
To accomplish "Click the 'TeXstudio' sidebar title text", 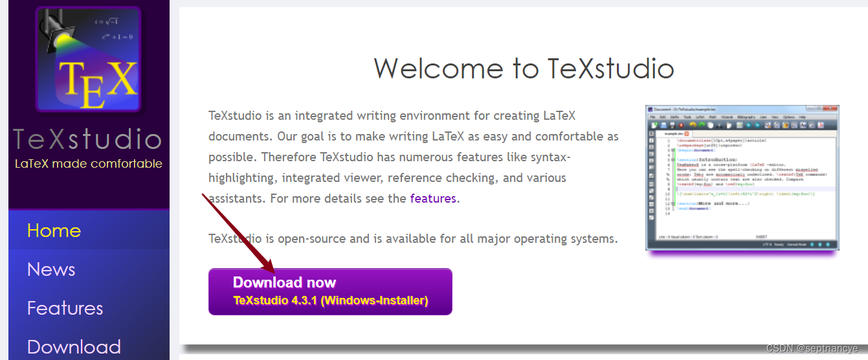I will pyautogui.click(x=88, y=139).
